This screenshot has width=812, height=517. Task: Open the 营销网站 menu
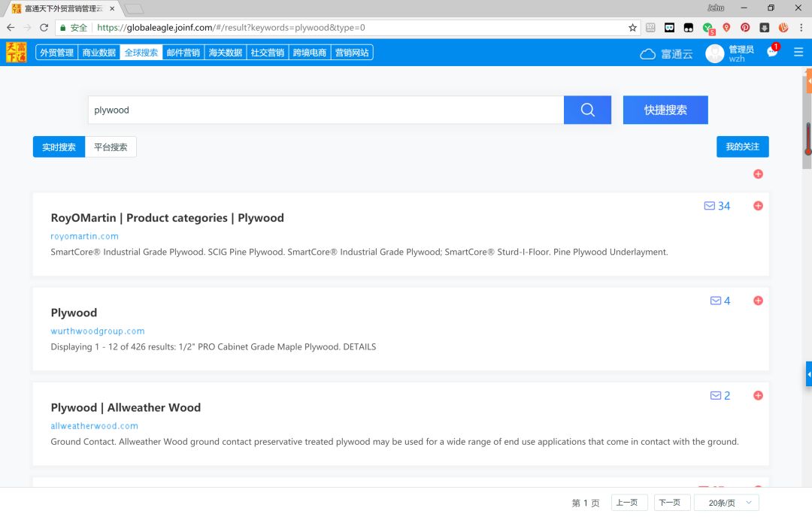(x=352, y=53)
